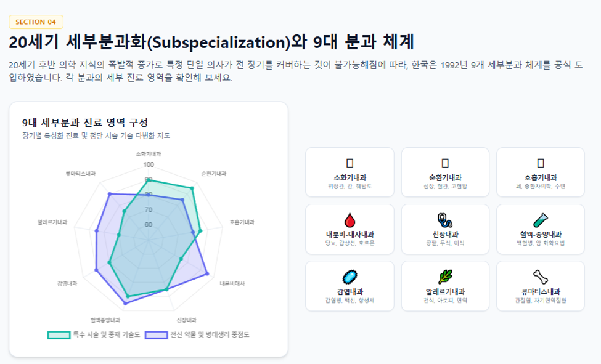Click the blue microbe icon for 감염내과
Screen dimensions: 601x364
click(350, 277)
